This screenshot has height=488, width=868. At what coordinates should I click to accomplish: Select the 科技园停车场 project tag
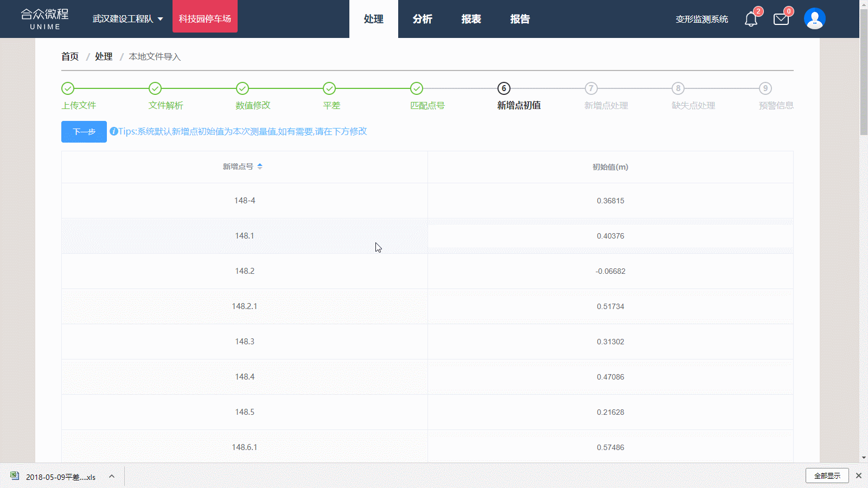coord(205,19)
